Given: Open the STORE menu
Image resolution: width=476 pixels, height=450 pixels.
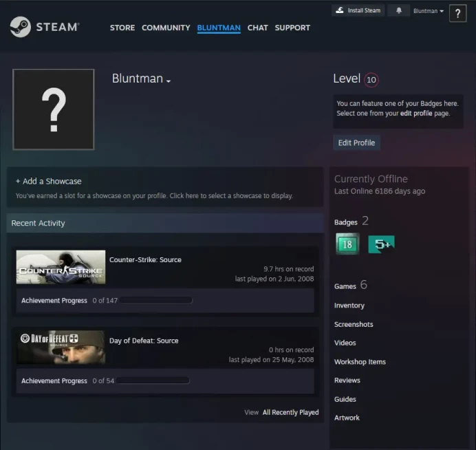Looking at the screenshot, I should 122,28.
